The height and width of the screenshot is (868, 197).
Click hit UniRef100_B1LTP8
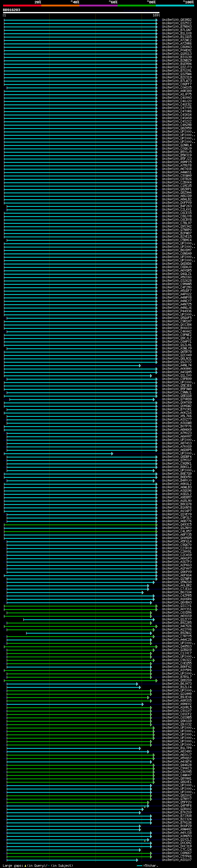(x=177, y=748)
